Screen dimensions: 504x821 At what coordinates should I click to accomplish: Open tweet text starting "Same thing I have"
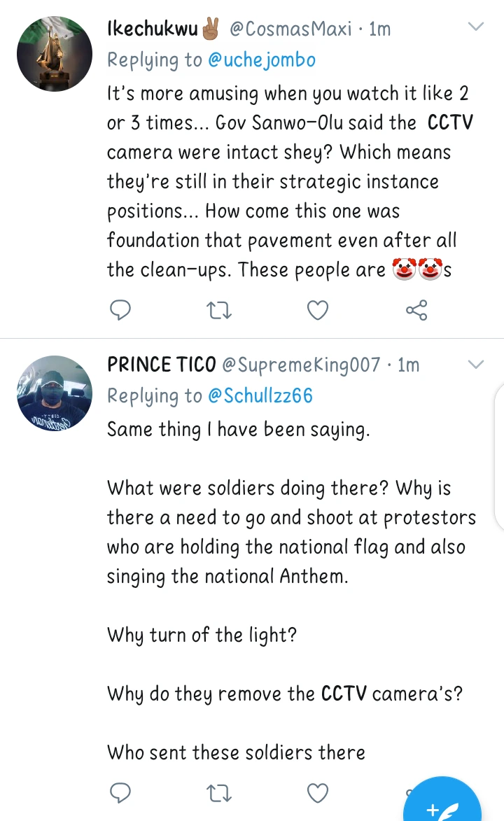coord(238,429)
